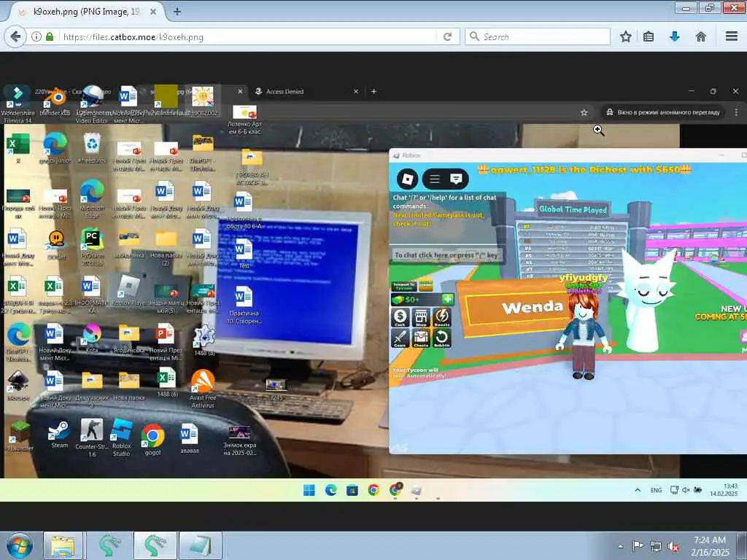747x560 pixels.
Task: Select the Test Word document icon
Action: (244, 254)
